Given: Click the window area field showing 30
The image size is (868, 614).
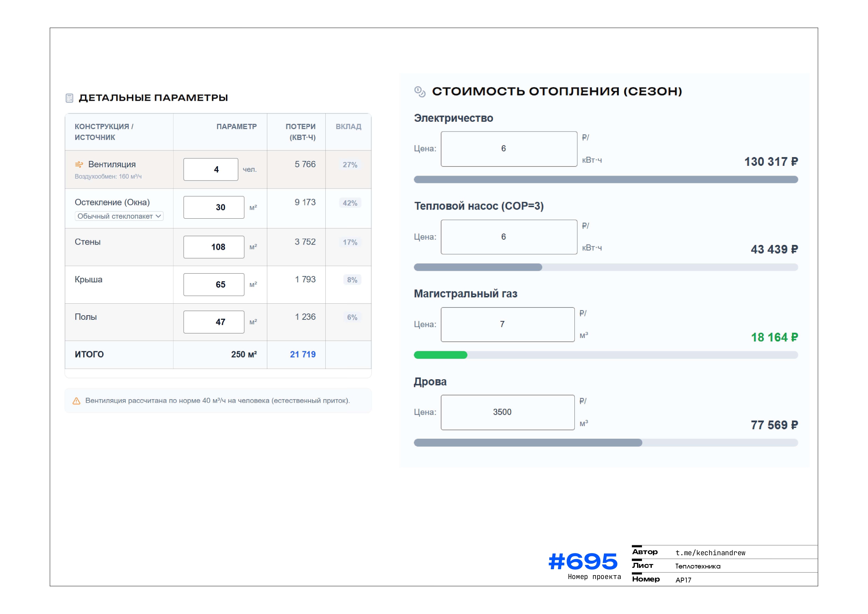Looking at the screenshot, I should (214, 207).
